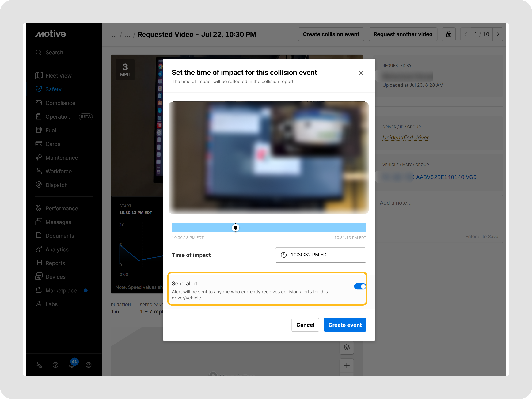Go to previous video arrow
This screenshot has width=532, height=399.
466,34
